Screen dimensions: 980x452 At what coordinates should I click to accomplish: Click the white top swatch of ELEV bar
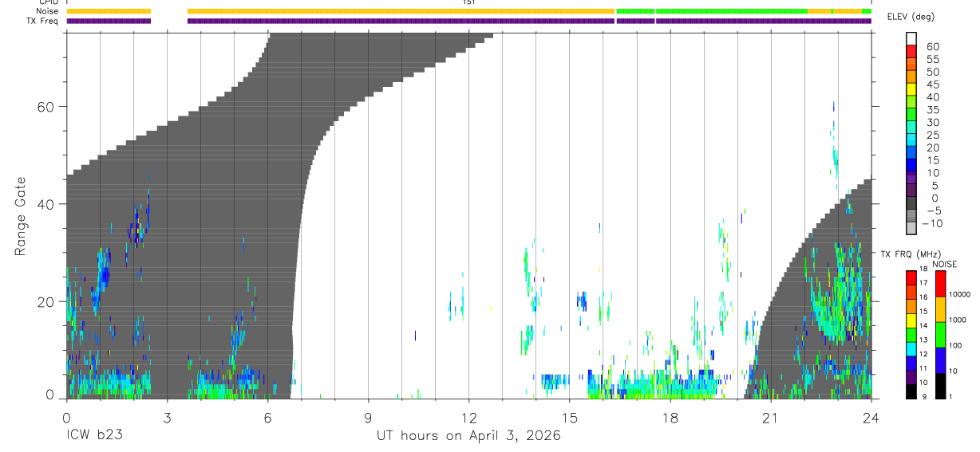point(911,39)
